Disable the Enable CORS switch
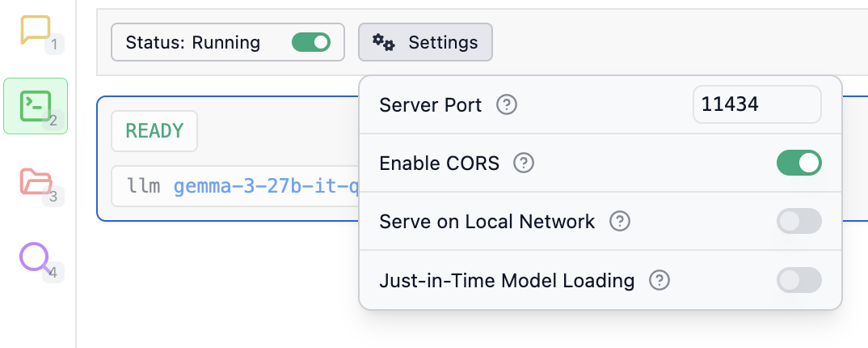The width and height of the screenshot is (868, 348). pyautogui.click(x=798, y=163)
